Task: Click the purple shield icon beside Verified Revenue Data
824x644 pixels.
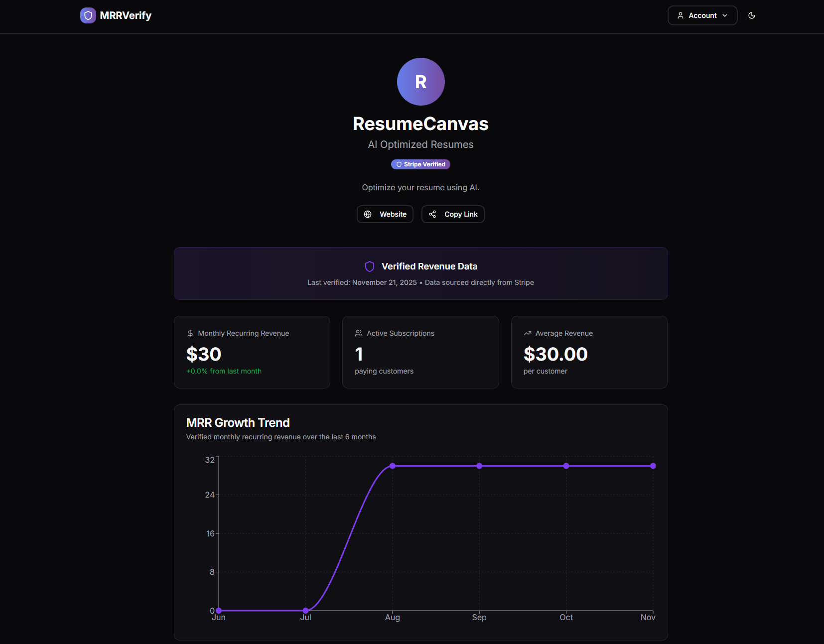Action: coord(370,266)
